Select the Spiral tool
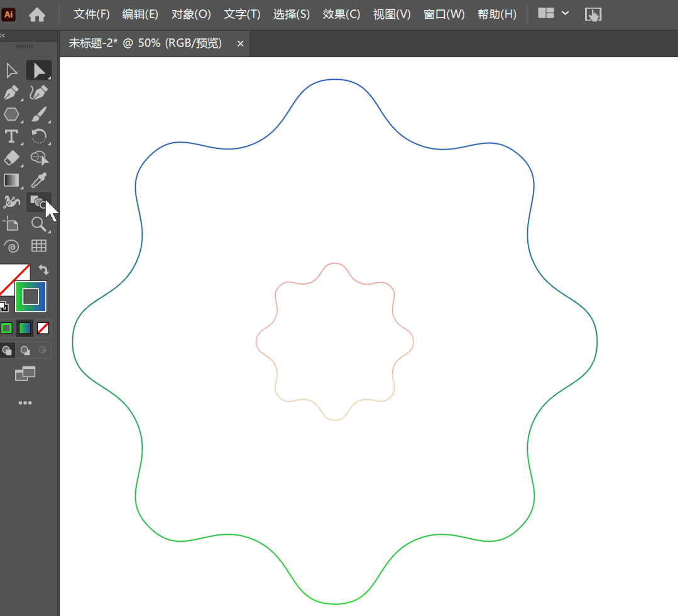 click(x=12, y=246)
